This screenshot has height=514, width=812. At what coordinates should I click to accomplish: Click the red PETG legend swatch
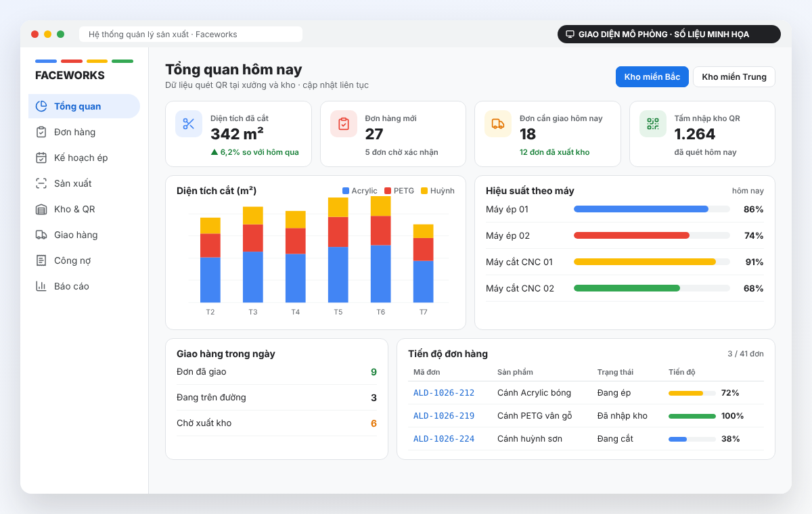388,191
